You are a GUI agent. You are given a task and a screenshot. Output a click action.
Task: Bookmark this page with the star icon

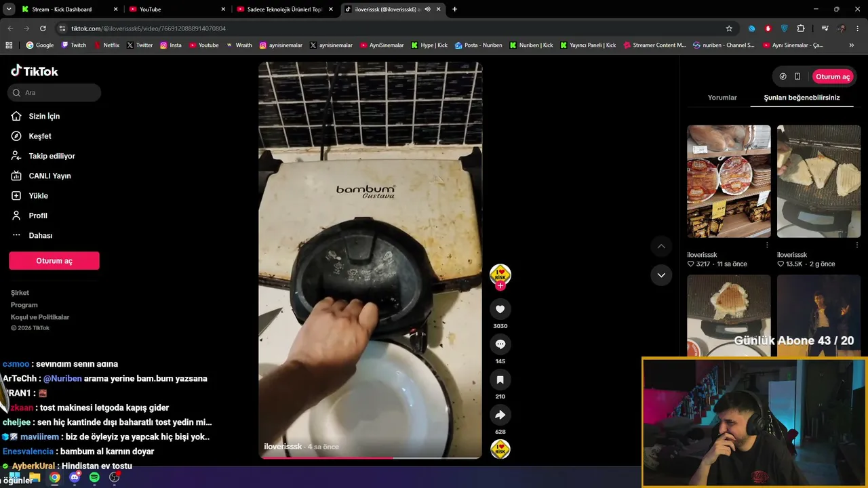pyautogui.click(x=729, y=28)
